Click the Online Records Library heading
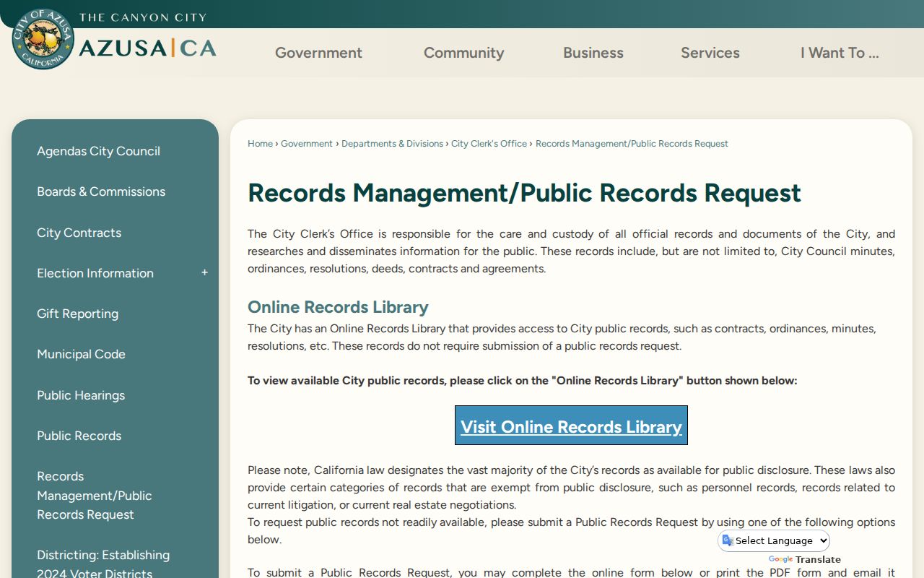The height and width of the screenshot is (578, 924). pyautogui.click(x=338, y=307)
